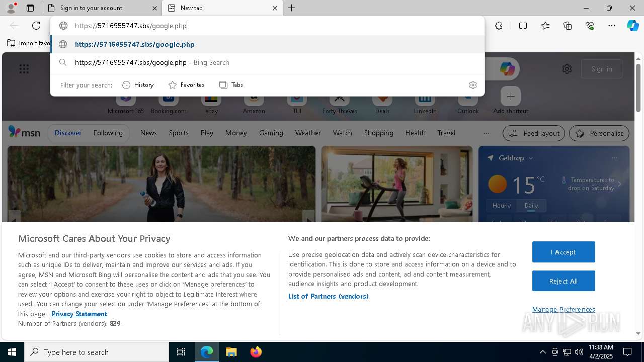Filter suggestions by Favorites
644x362 pixels.
pyautogui.click(x=186, y=85)
